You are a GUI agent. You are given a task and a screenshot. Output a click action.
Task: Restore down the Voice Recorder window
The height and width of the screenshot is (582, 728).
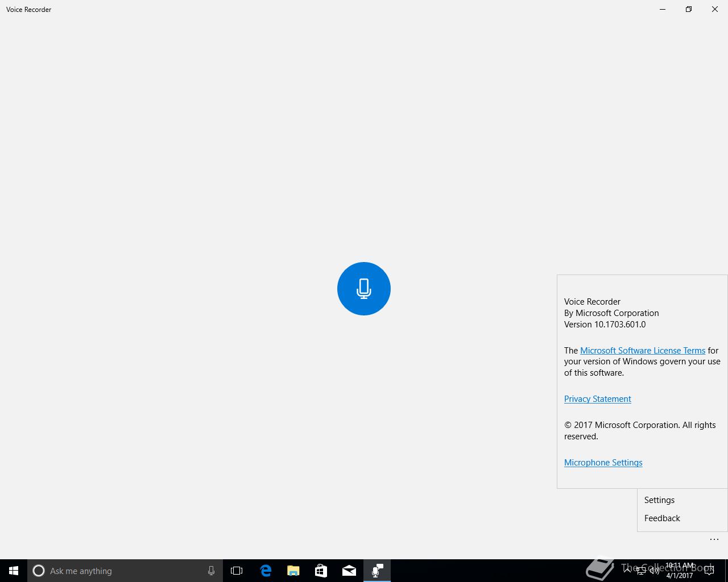tap(689, 9)
